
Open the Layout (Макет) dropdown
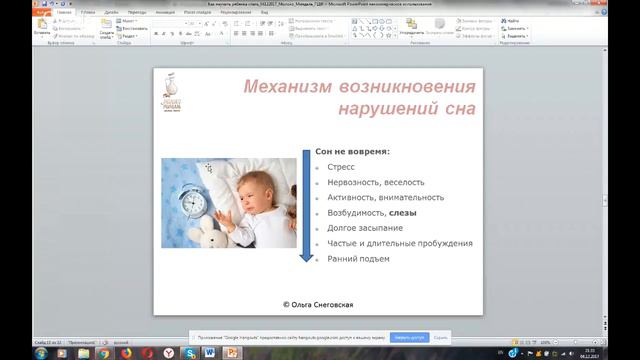[127, 21]
